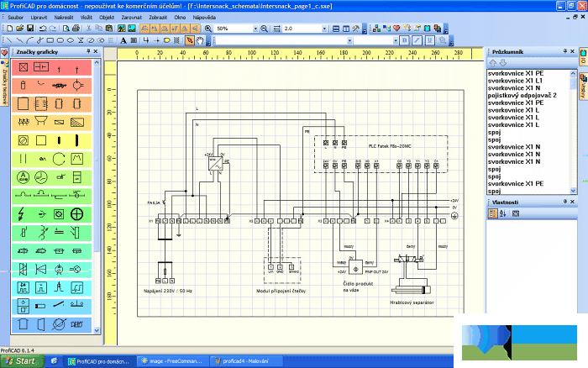588x368 pixels.
Task: Select the ellipse drawing tool
Action: (x=70, y=40)
